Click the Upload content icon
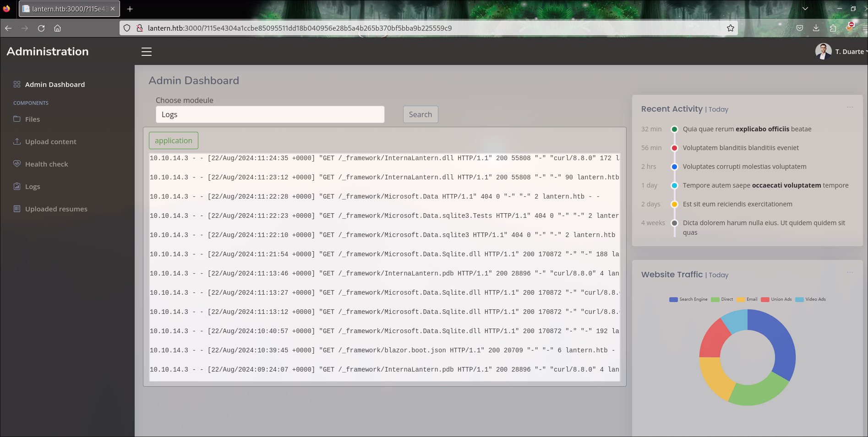Image resolution: width=868 pixels, height=437 pixels. point(17,141)
